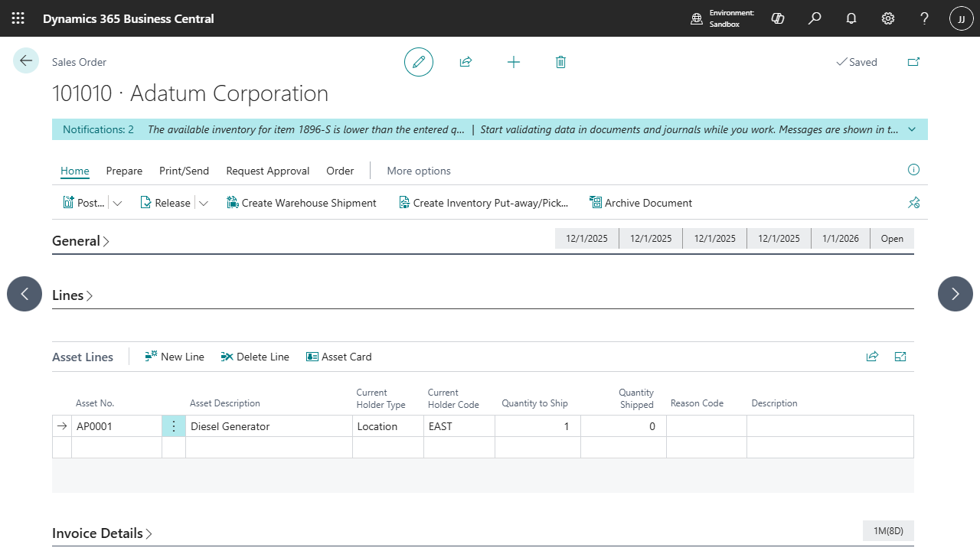Go back with the arrow button

[x=26, y=60]
